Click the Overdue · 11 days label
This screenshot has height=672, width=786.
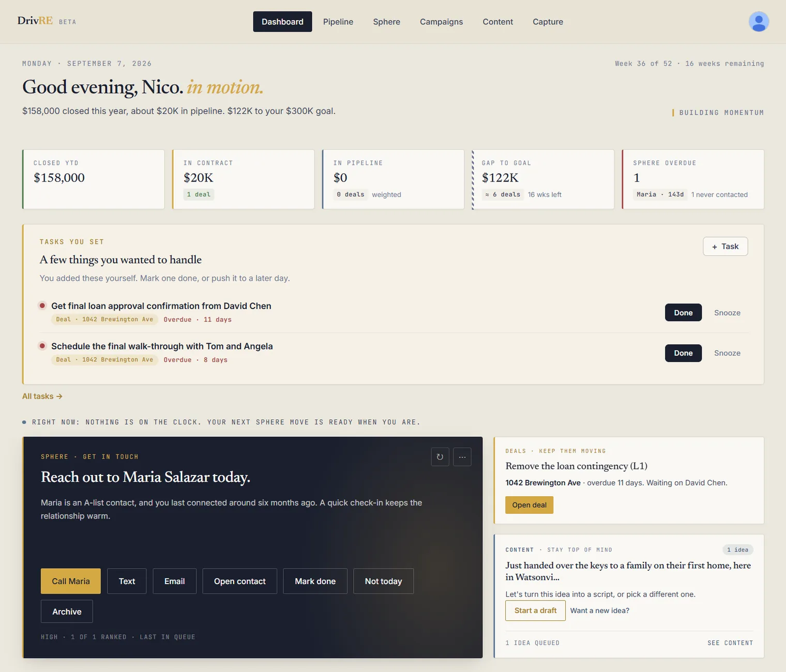[198, 319]
